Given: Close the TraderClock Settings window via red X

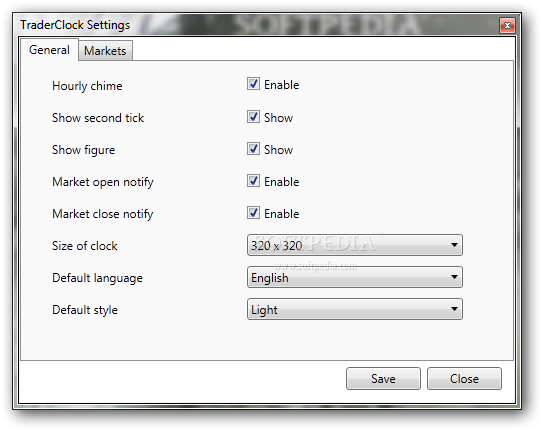Looking at the screenshot, I should tap(507, 25).
